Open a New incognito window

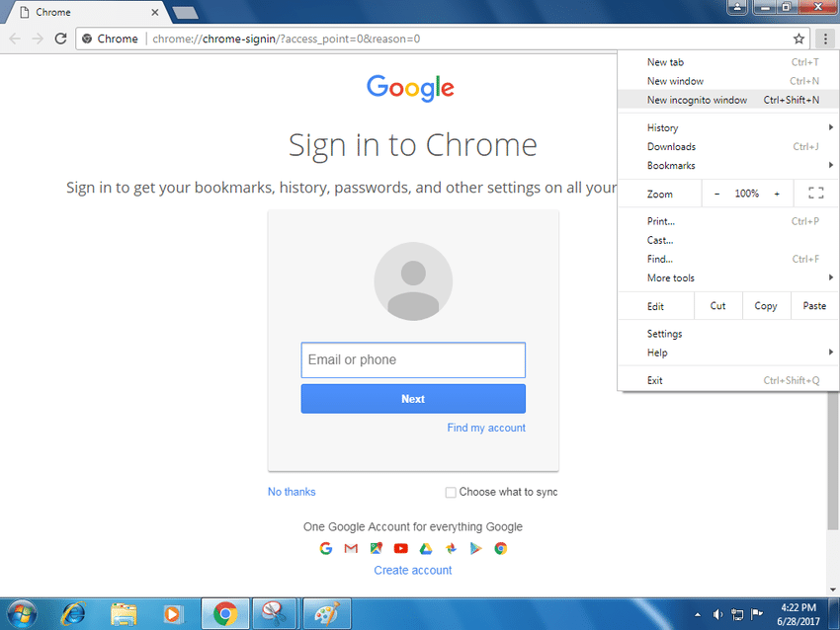coord(728,100)
